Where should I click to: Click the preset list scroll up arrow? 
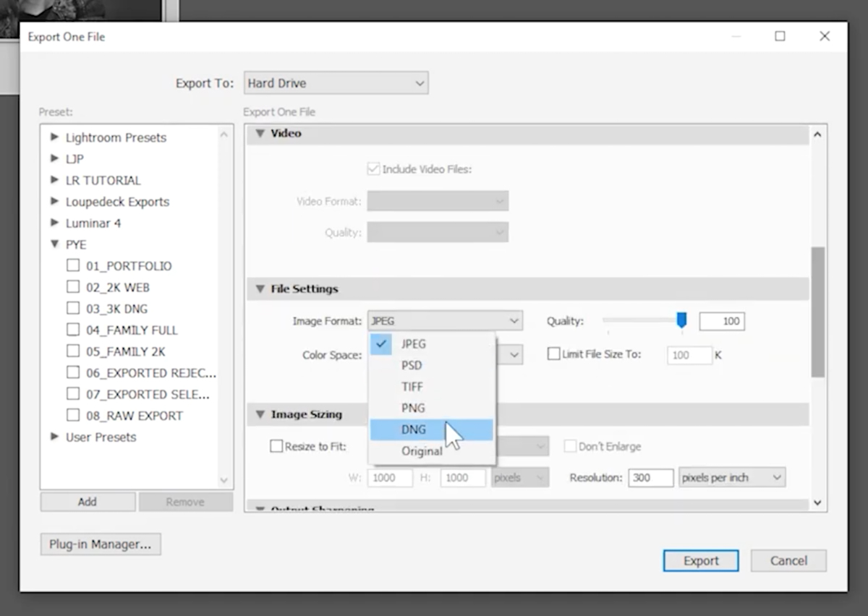(x=224, y=134)
